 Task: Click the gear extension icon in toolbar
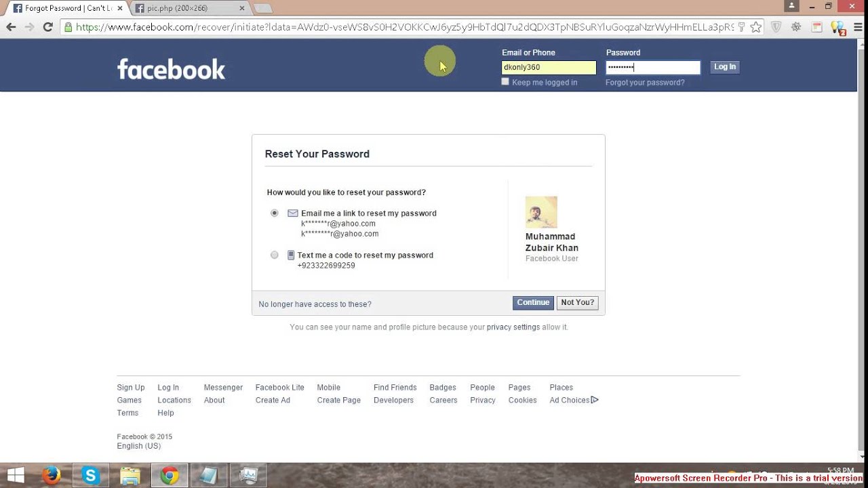pyautogui.click(x=797, y=27)
